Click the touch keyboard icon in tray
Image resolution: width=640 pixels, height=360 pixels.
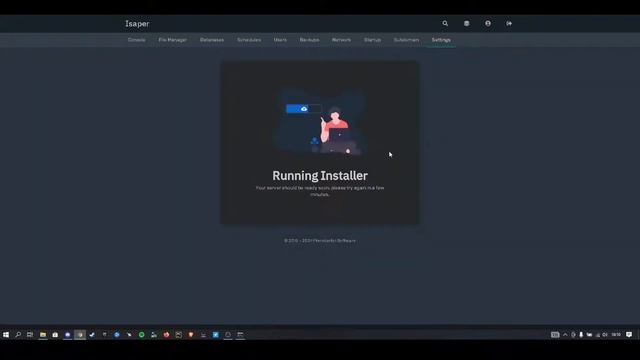pos(555,335)
